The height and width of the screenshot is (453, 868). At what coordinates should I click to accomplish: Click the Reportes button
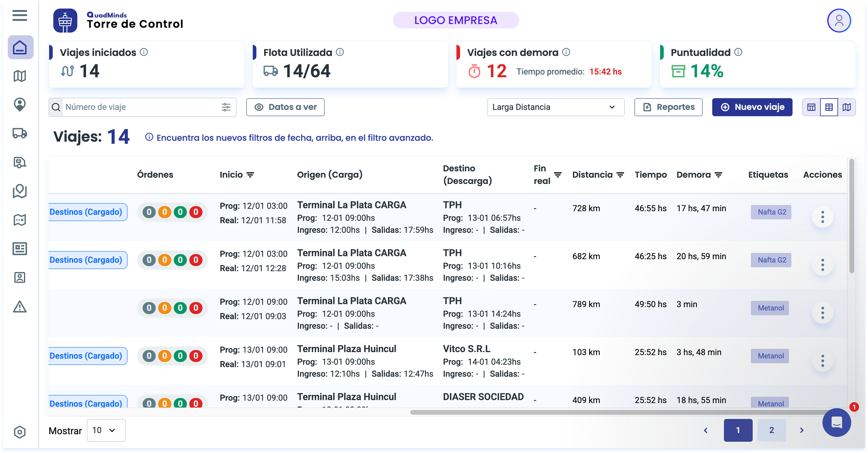click(668, 107)
